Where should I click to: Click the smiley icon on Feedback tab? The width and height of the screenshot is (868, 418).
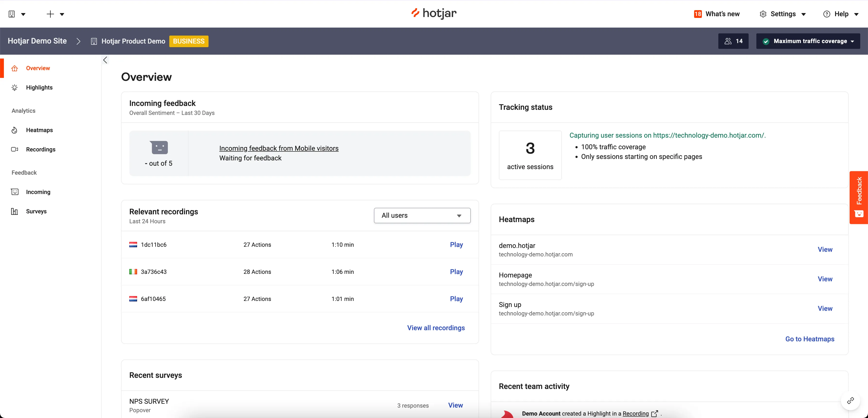point(859,214)
